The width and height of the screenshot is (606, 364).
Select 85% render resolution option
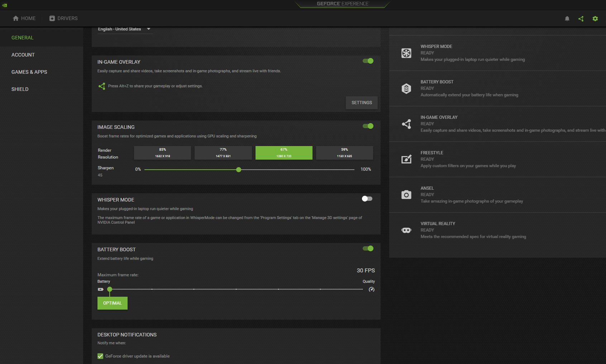coord(162,153)
